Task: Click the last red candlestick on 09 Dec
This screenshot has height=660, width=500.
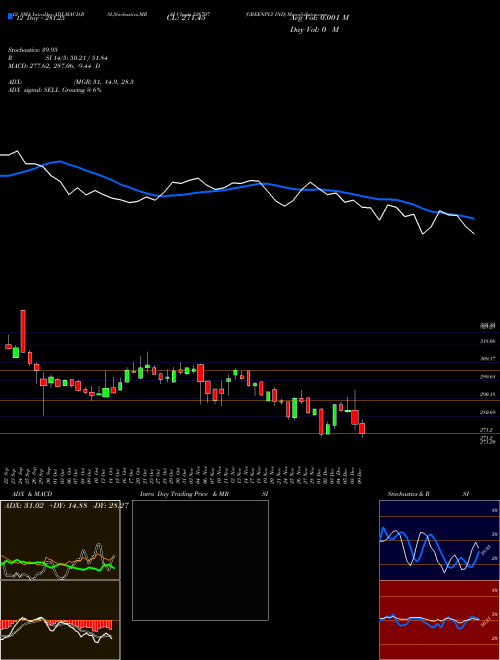Action: tap(362, 428)
